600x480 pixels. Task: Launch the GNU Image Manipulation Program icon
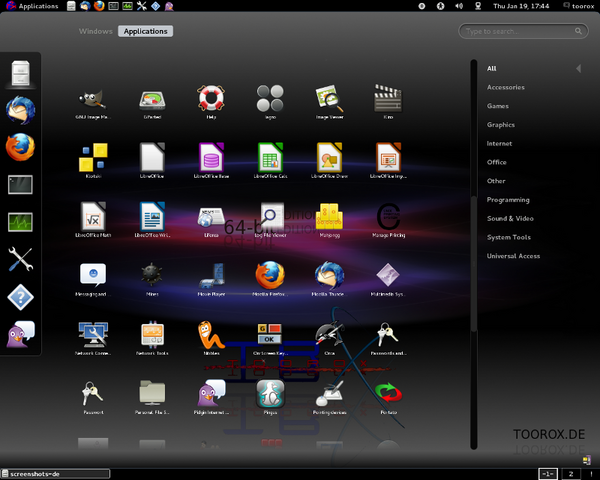coord(93,98)
